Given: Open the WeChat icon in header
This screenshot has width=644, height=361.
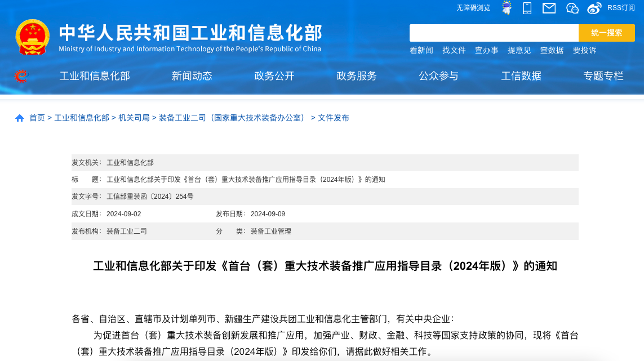Looking at the screenshot, I should tap(572, 8).
